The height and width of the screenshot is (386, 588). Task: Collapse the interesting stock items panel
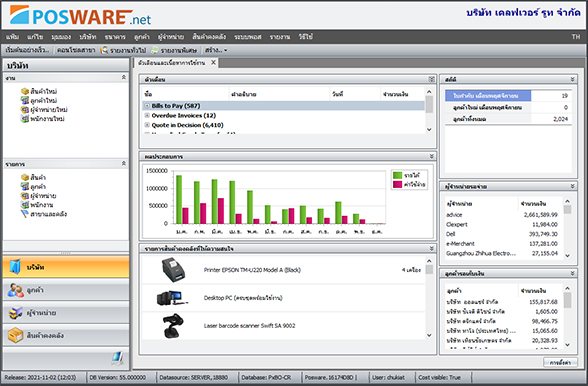pyautogui.click(x=431, y=248)
